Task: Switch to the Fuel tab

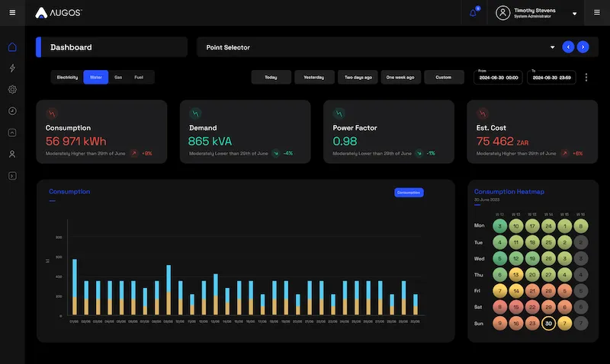Action: tap(139, 78)
